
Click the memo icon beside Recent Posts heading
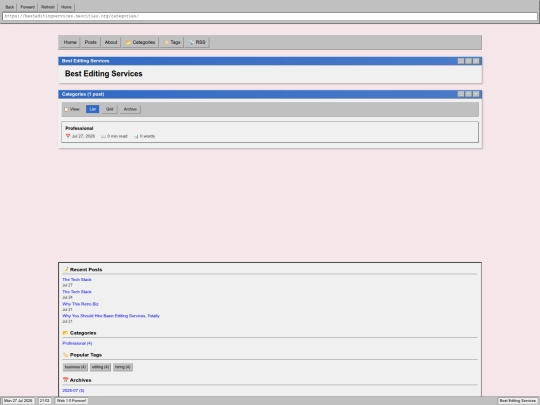click(x=66, y=269)
